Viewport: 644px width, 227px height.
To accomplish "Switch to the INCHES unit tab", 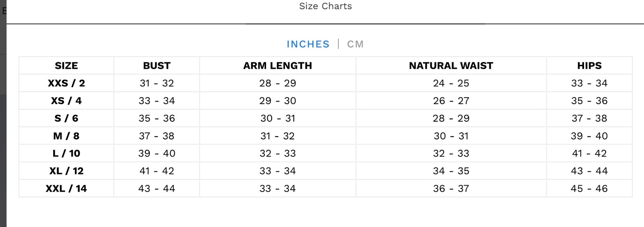I will point(308,44).
